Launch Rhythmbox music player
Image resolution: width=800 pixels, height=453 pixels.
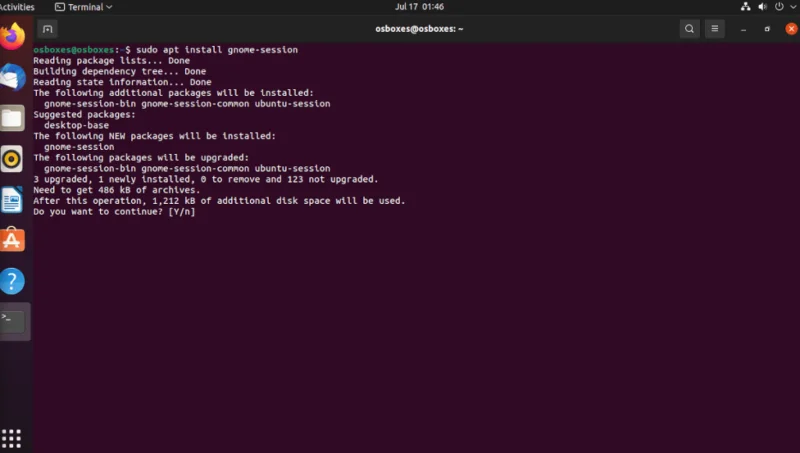[x=12, y=159]
